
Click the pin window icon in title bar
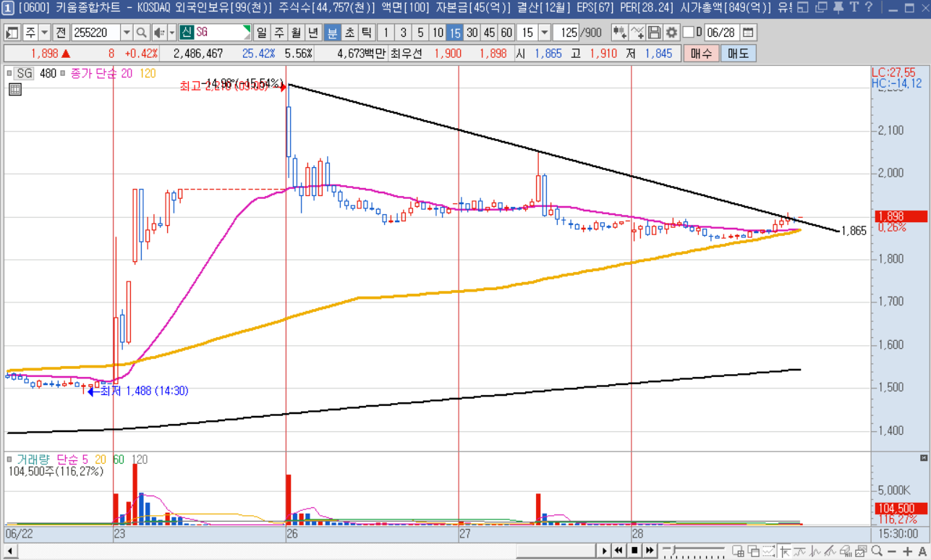point(838,8)
